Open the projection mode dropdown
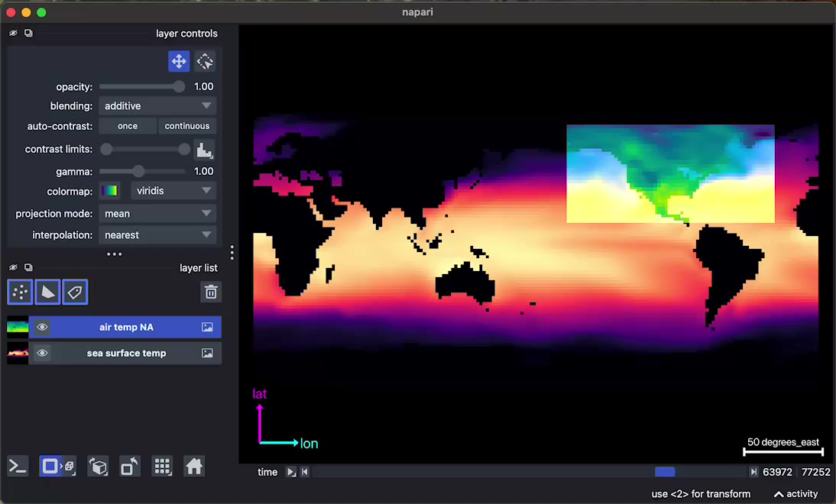 tap(157, 214)
